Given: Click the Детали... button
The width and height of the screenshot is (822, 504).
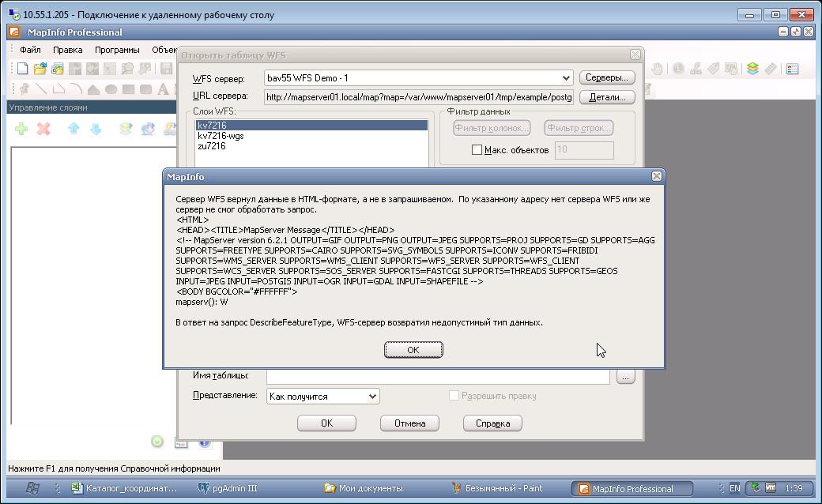Looking at the screenshot, I should click(607, 97).
